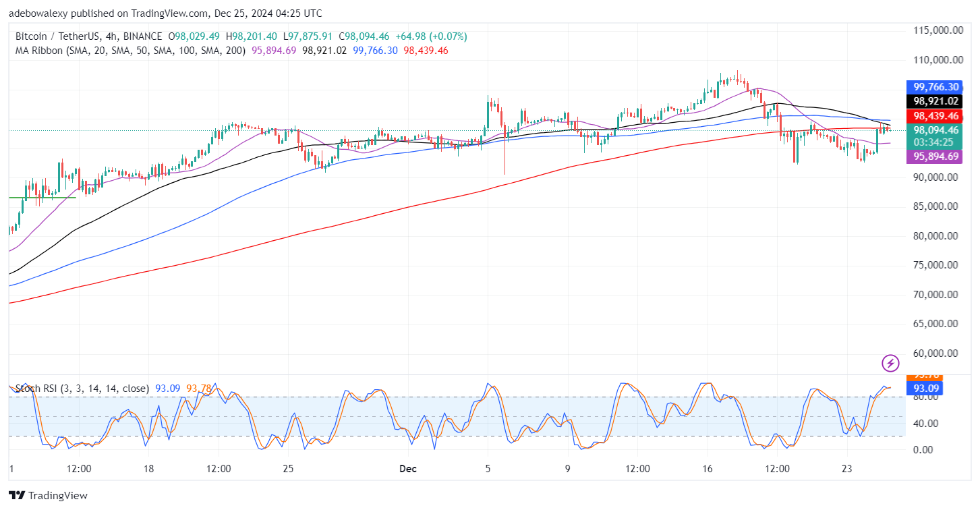Click the 23 date label on time axis
This screenshot has height=510, width=980.
point(846,469)
